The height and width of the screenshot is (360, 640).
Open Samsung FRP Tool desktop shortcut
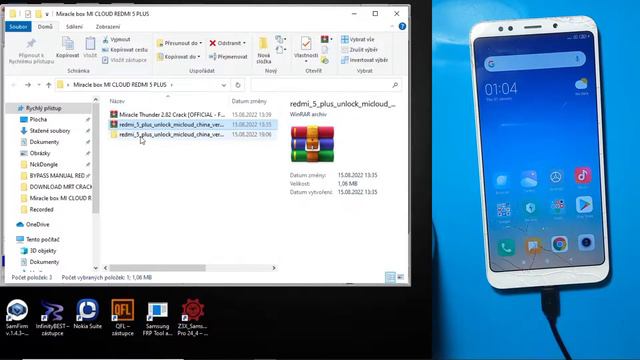click(x=158, y=318)
